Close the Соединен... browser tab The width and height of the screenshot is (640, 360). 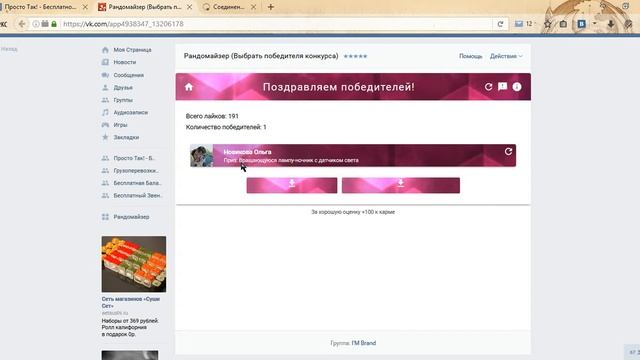pos(253,7)
